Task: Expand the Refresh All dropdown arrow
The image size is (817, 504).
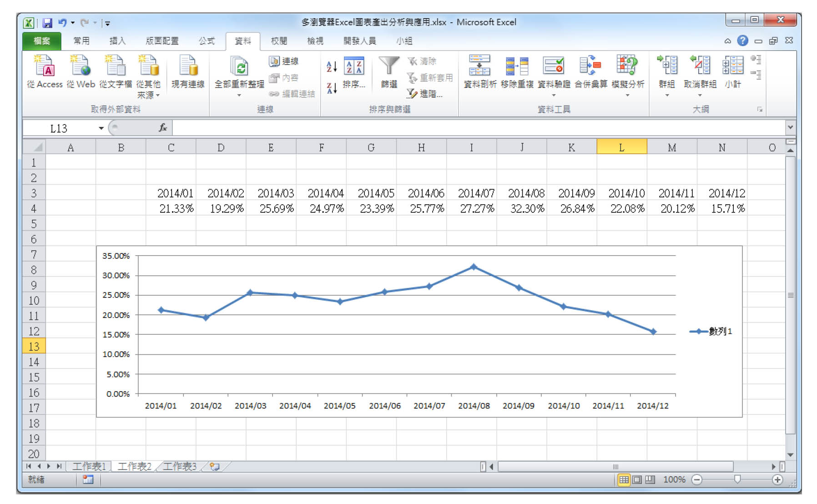Action: 239,96
